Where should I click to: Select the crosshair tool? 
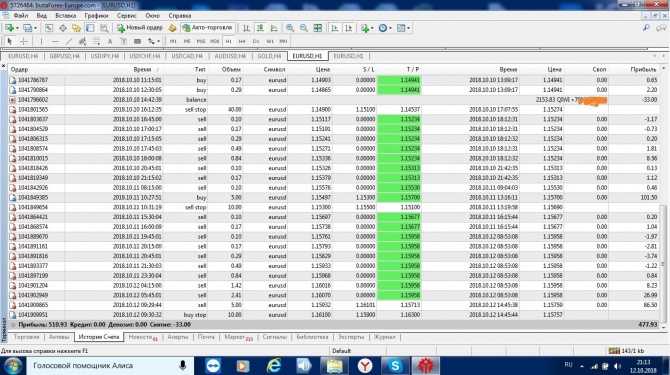coord(24,41)
